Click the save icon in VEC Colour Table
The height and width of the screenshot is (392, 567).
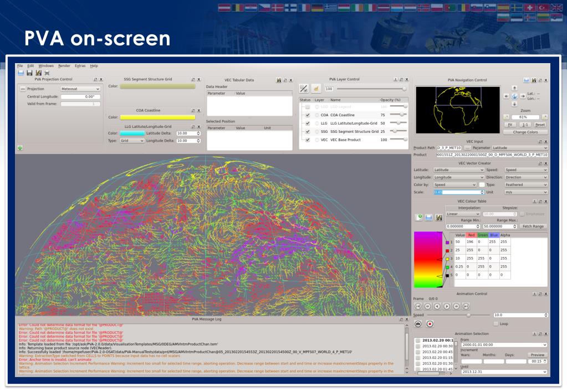[438, 218]
